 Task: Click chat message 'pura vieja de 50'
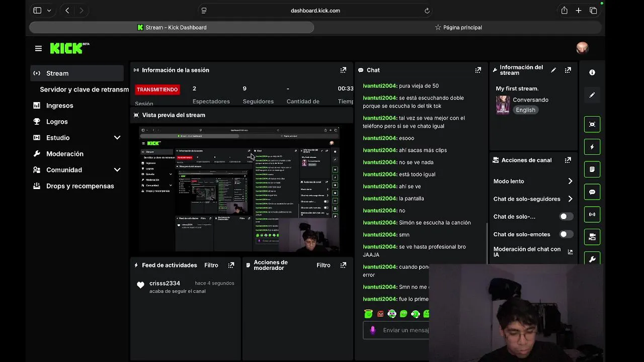419,86
